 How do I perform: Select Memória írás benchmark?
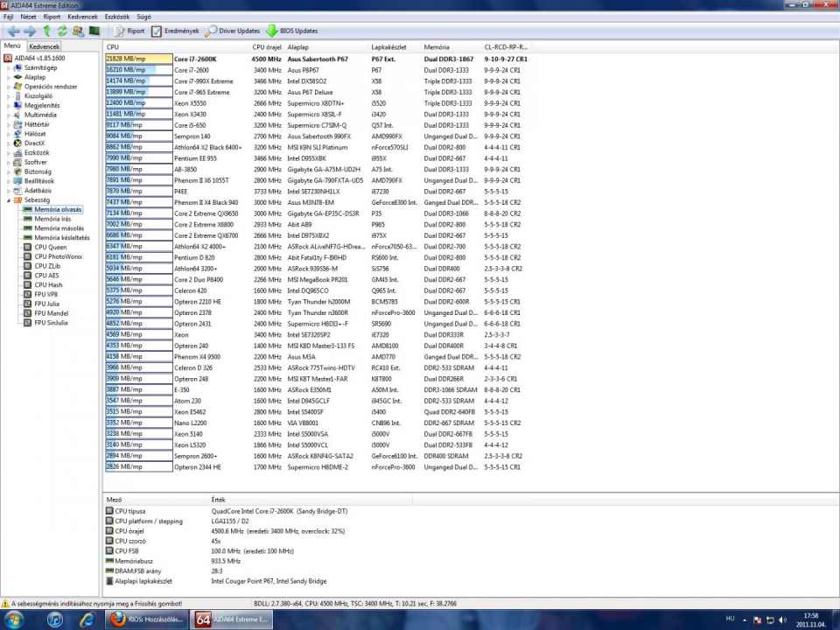52,219
